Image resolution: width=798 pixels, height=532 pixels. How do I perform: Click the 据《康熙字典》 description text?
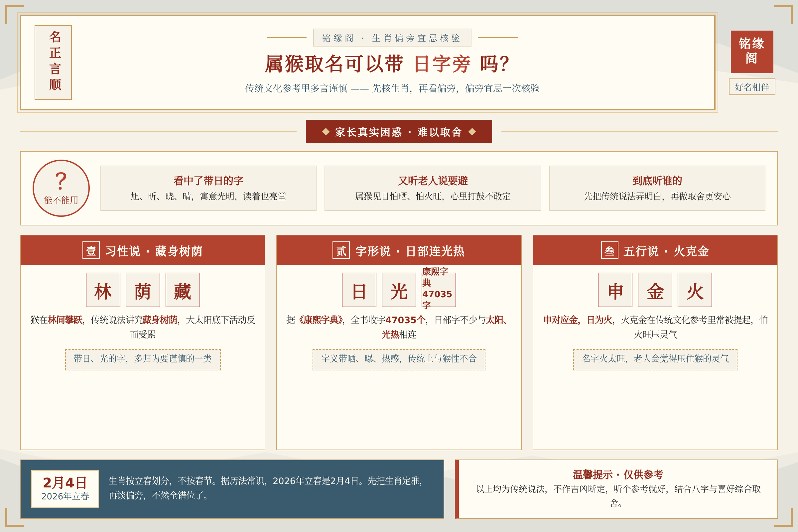(399, 327)
